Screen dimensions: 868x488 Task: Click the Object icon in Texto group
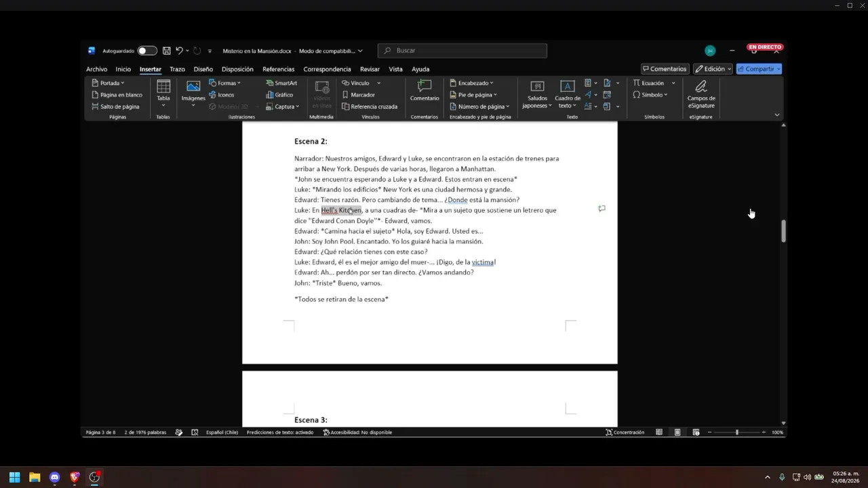tap(607, 106)
